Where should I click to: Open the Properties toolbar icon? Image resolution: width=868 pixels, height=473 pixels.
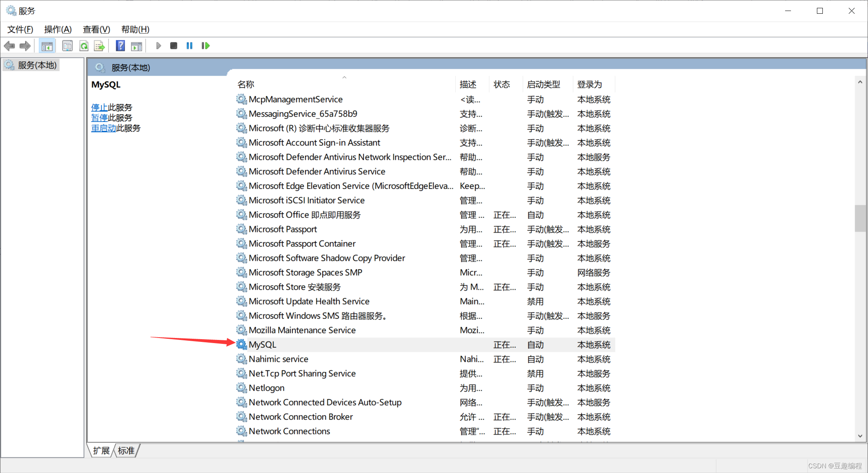68,46
